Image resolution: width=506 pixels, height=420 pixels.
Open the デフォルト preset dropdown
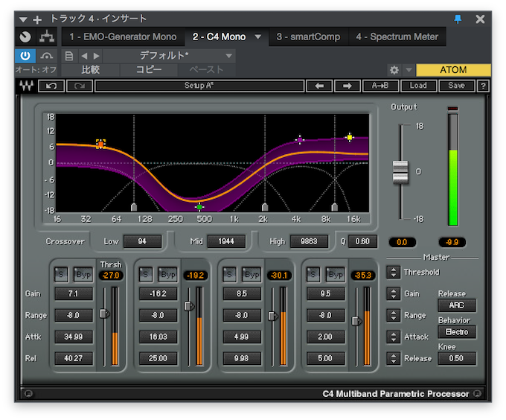[170, 56]
